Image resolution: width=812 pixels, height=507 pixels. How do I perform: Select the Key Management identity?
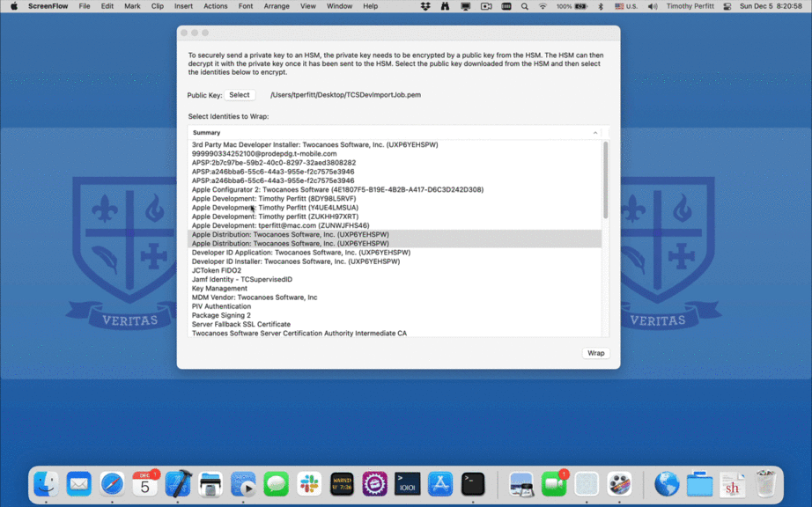click(x=395, y=289)
